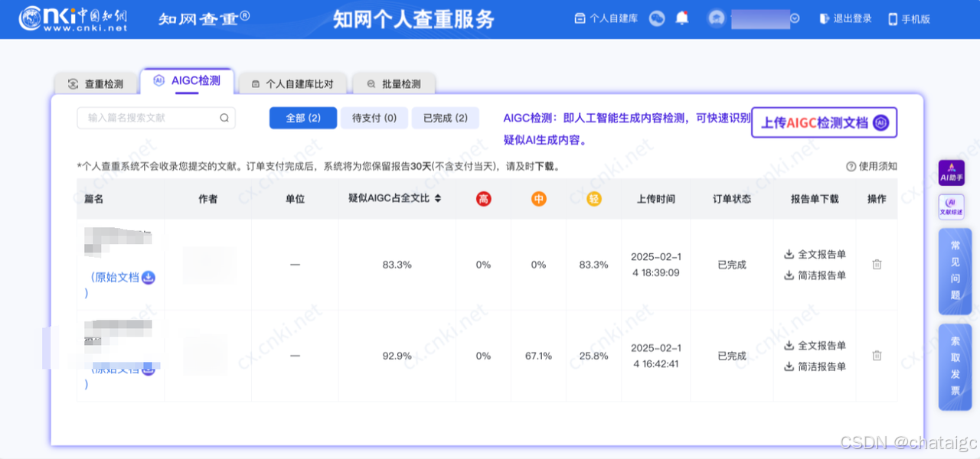Viewport: 980px width, 459px height.
Task: Click the red 高 level badge
Action: 483,199
